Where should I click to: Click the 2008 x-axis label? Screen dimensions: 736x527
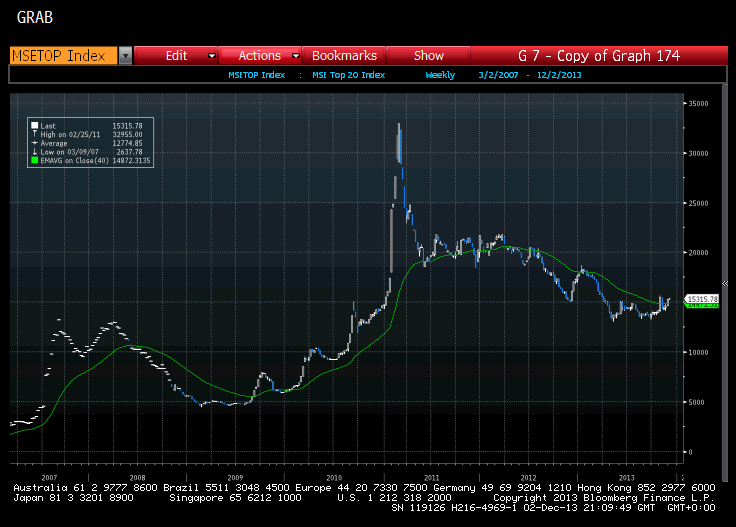tap(137, 478)
